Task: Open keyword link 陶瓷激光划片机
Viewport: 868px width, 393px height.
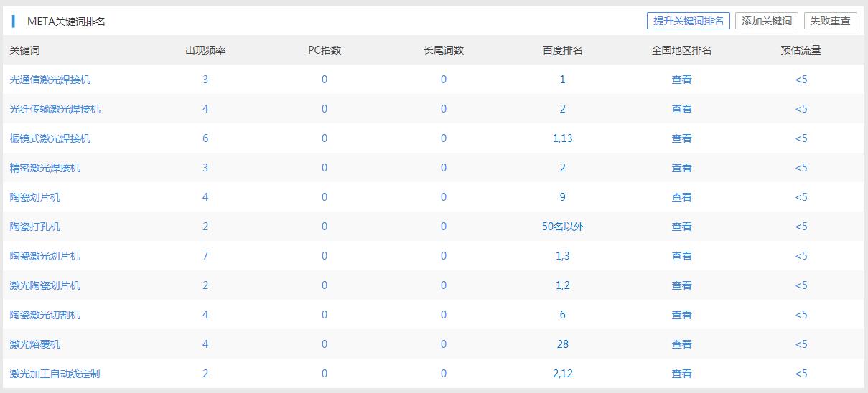Action: click(45, 256)
